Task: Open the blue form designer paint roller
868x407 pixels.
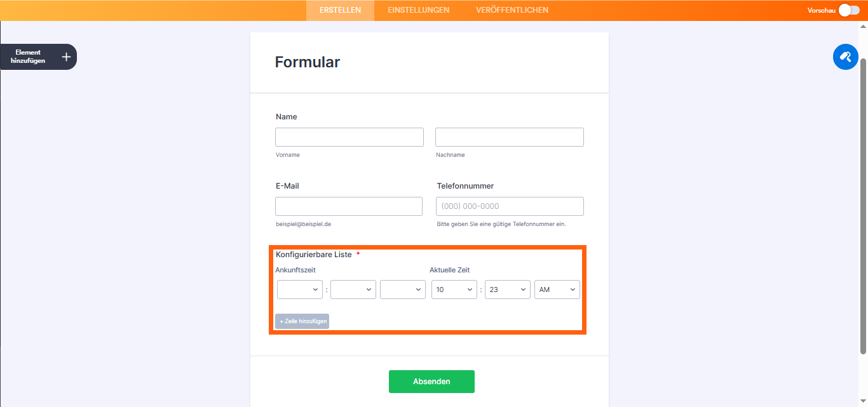Action: pyautogui.click(x=846, y=57)
